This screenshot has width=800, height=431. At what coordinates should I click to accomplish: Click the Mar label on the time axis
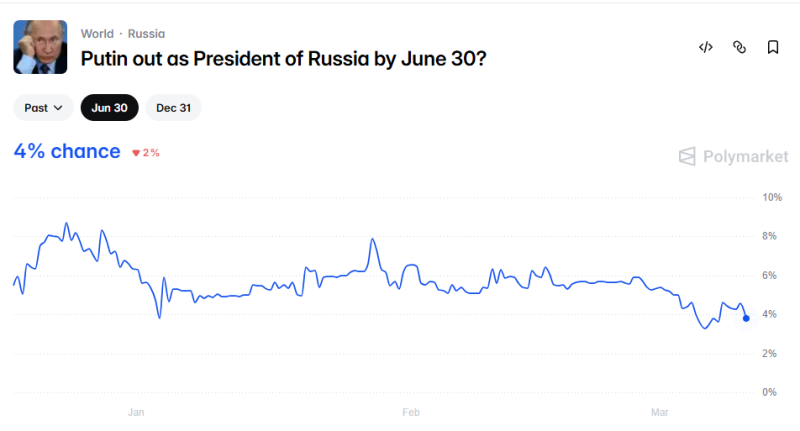tap(659, 412)
